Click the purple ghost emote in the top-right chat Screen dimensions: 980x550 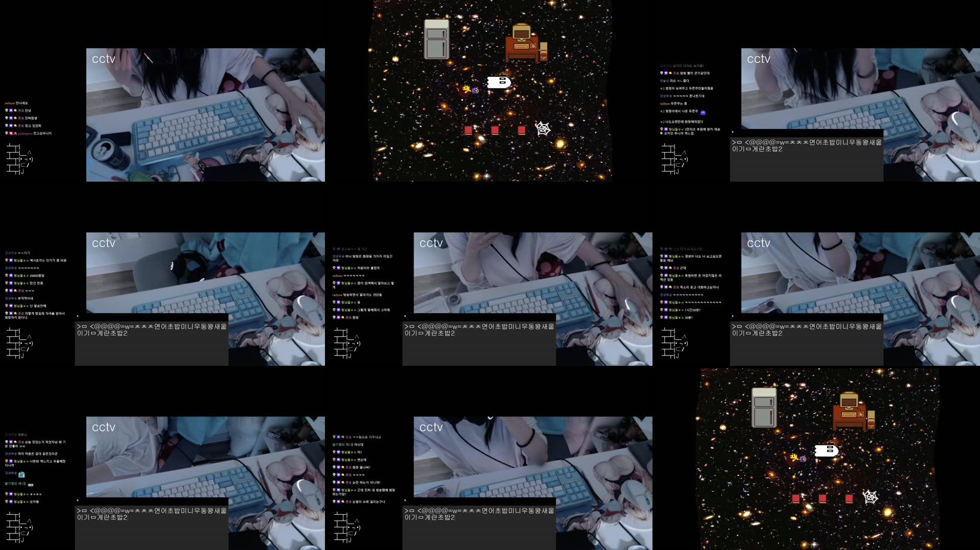pos(703,113)
